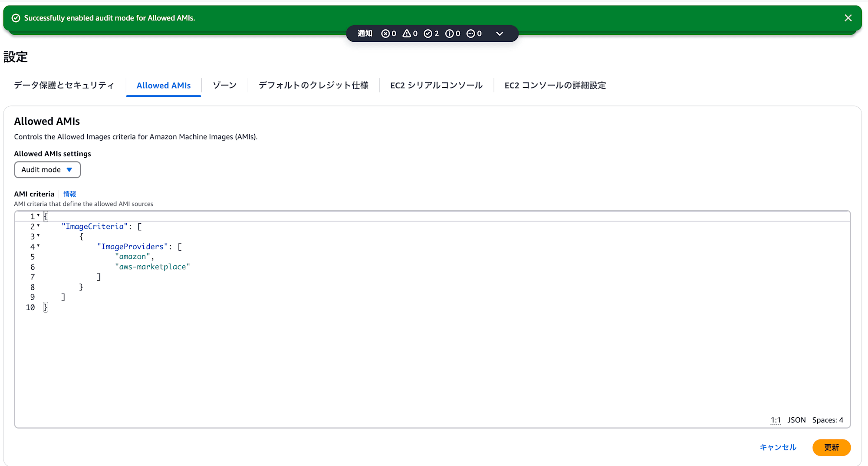Click the "amazon" value in editor

pyautogui.click(x=133, y=257)
